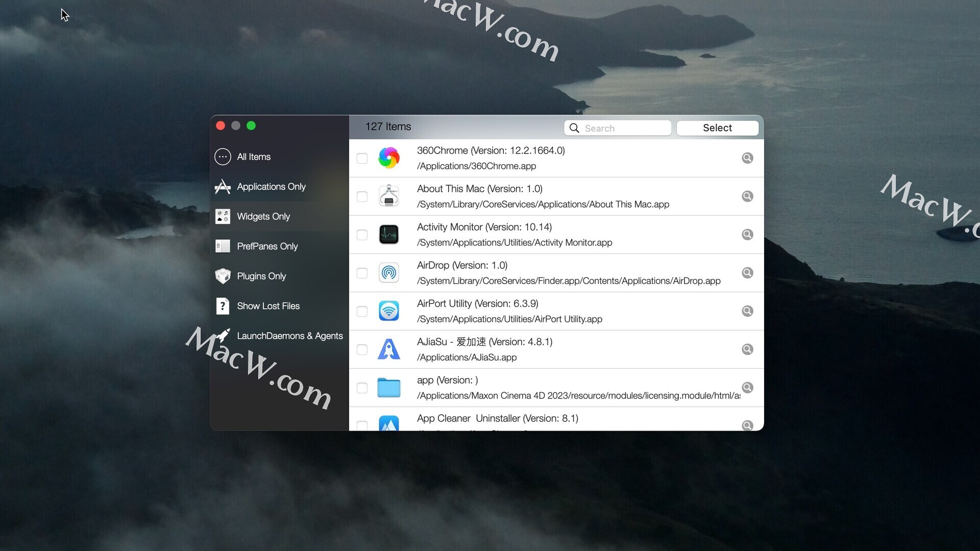
Task: Click the PrefPanes Only sidebar icon
Action: pos(223,246)
